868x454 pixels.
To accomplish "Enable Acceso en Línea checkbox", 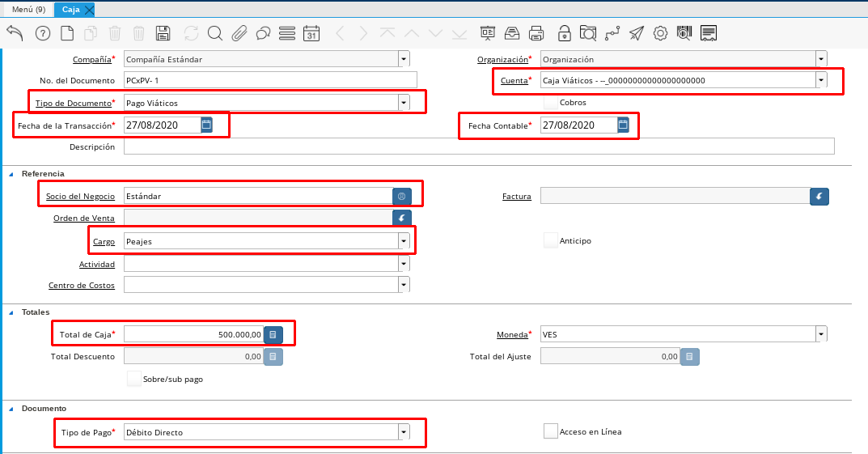I will point(550,431).
